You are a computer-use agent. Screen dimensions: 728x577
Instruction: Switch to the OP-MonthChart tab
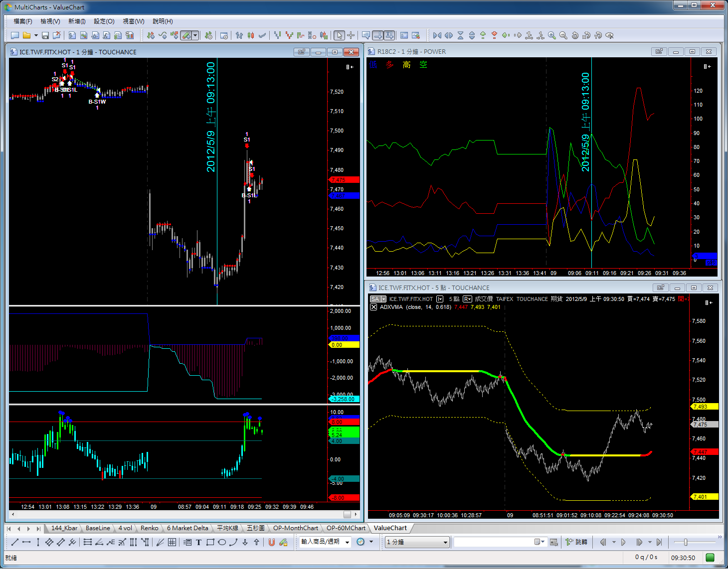click(295, 528)
